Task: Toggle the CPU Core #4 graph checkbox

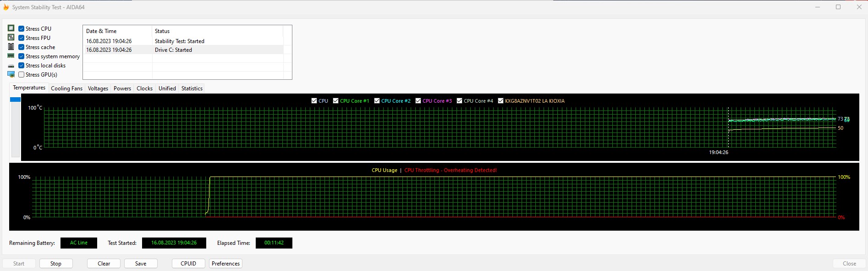Action: tap(459, 101)
